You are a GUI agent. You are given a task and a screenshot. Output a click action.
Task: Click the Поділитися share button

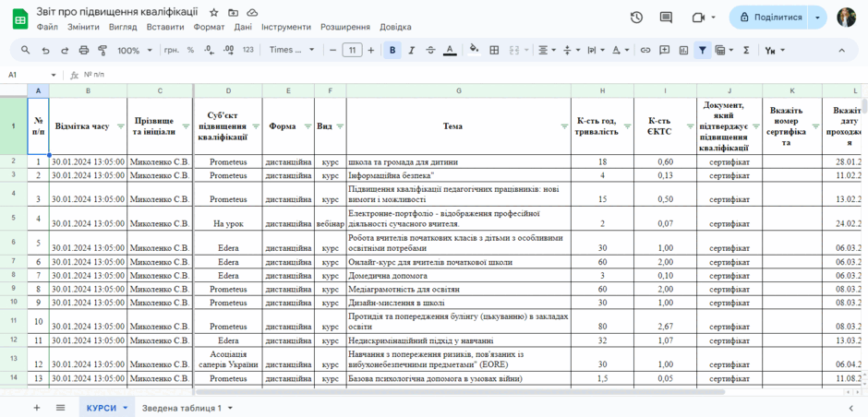point(770,18)
